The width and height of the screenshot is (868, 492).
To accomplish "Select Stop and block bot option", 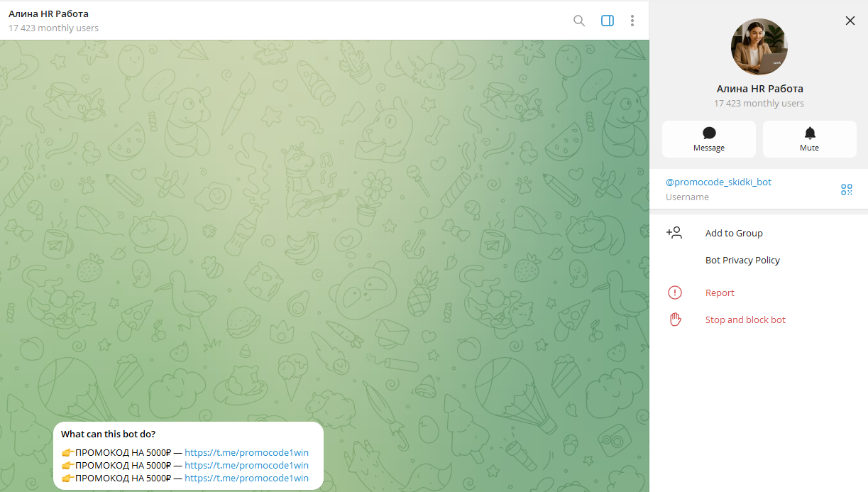I will coord(745,320).
